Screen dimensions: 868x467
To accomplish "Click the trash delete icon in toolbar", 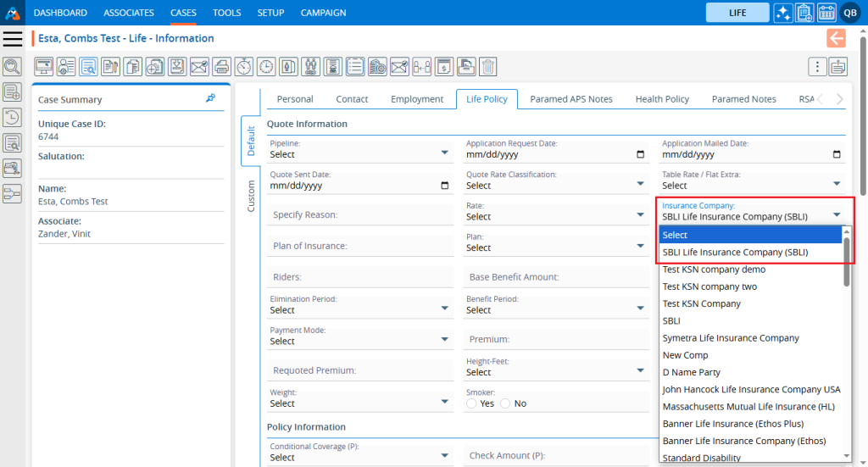I will (488, 66).
